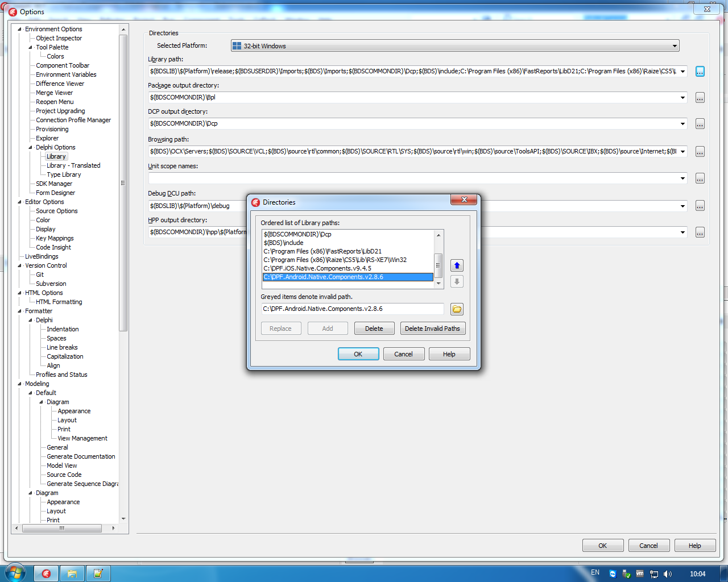Select Library - Translated in options tree
Screen dimensions: 728x582
pyautogui.click(x=73, y=165)
